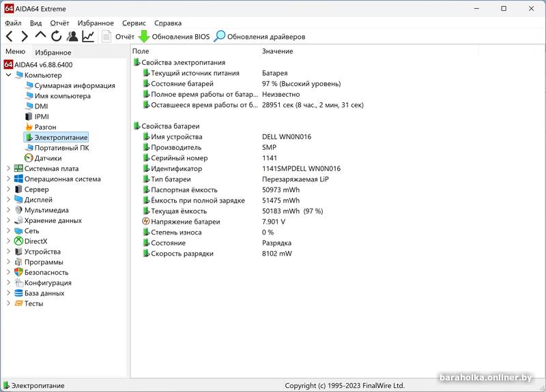
Task: Click the Операционная система Windows icon
Action: coord(18,179)
